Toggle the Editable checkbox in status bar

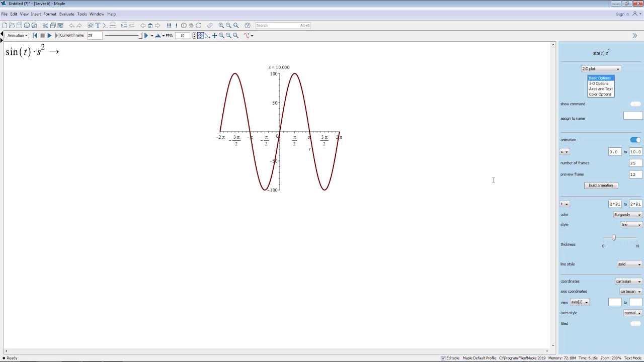[443, 358]
